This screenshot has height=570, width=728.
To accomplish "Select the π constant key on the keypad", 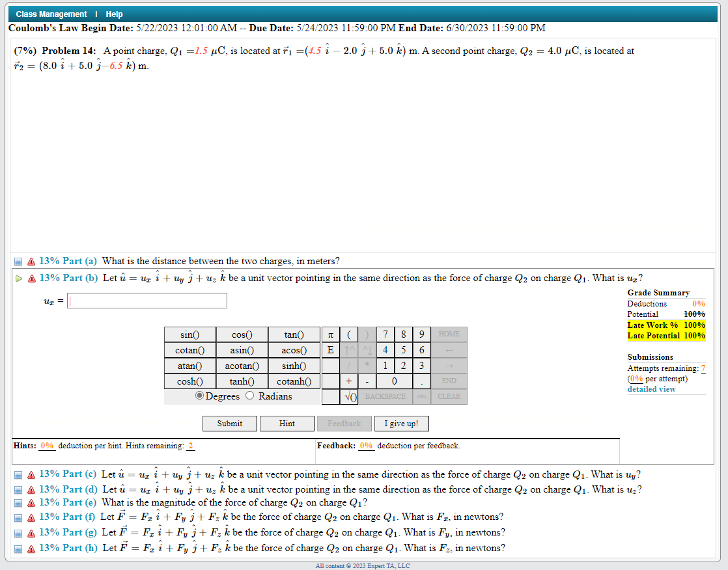I will pyautogui.click(x=330, y=334).
